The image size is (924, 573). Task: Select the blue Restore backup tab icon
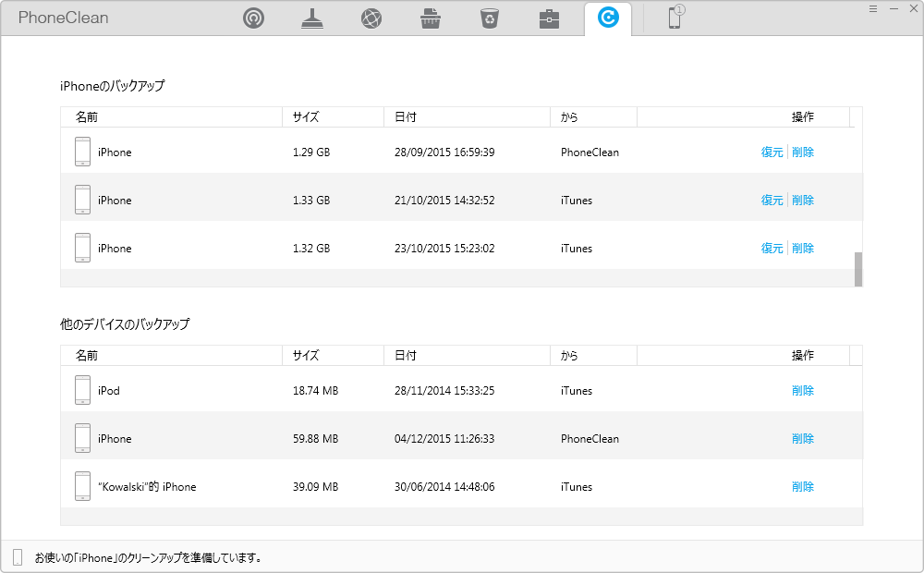[x=608, y=17]
